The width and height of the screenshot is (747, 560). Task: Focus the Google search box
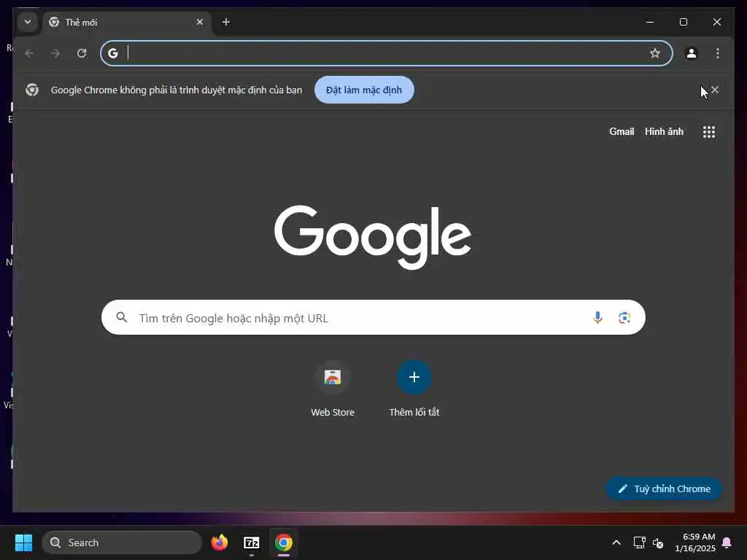point(373,318)
